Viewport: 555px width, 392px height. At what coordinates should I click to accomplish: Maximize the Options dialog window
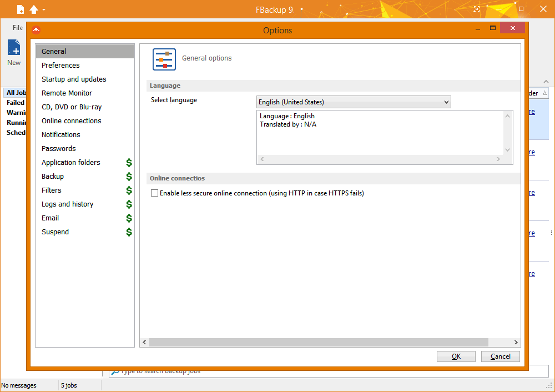pyautogui.click(x=493, y=28)
